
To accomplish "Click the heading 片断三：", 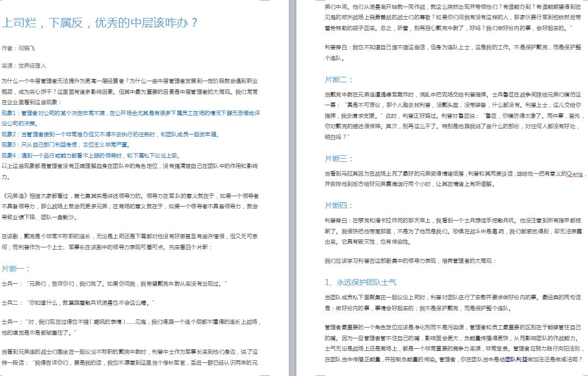I will pyautogui.click(x=340, y=159).
